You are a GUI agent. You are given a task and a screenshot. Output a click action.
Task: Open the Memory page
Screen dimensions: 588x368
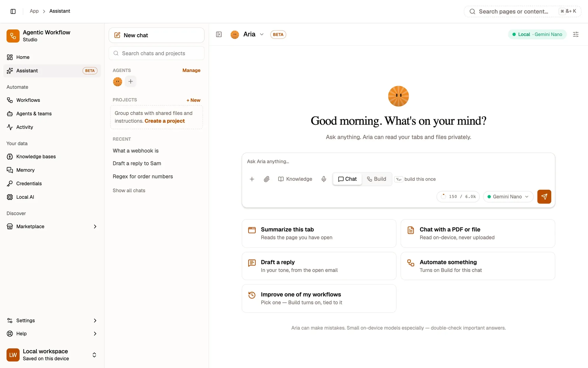tap(52, 170)
